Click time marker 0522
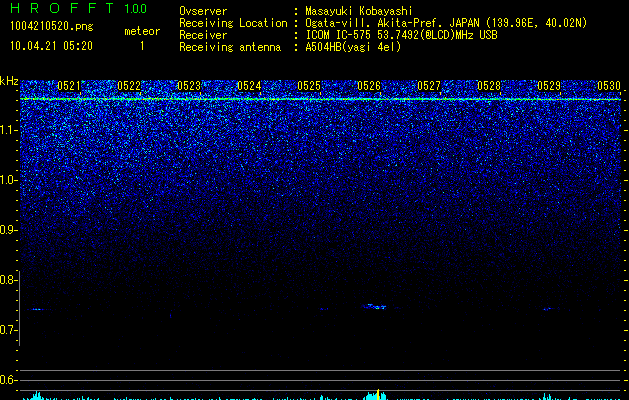629x400 pixels. point(129,86)
